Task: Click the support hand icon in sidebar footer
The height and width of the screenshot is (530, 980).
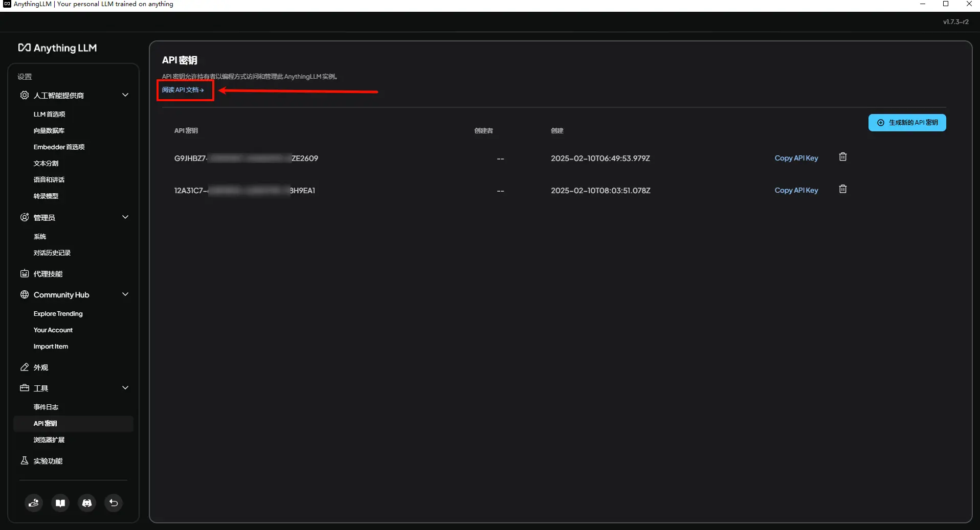Action: pos(34,503)
